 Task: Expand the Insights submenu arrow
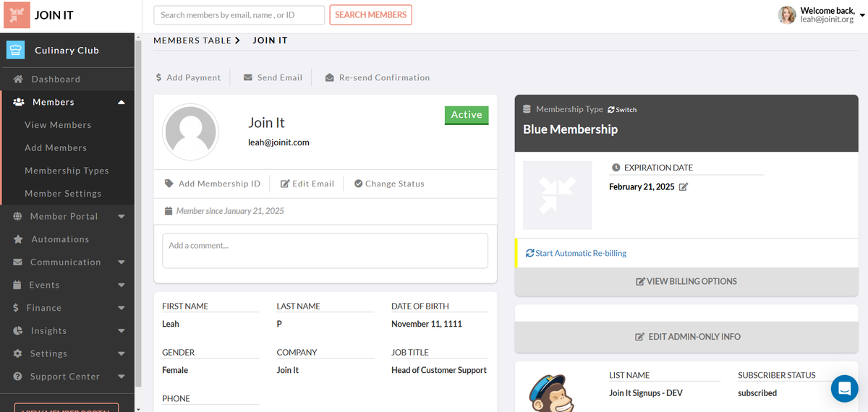(122, 330)
